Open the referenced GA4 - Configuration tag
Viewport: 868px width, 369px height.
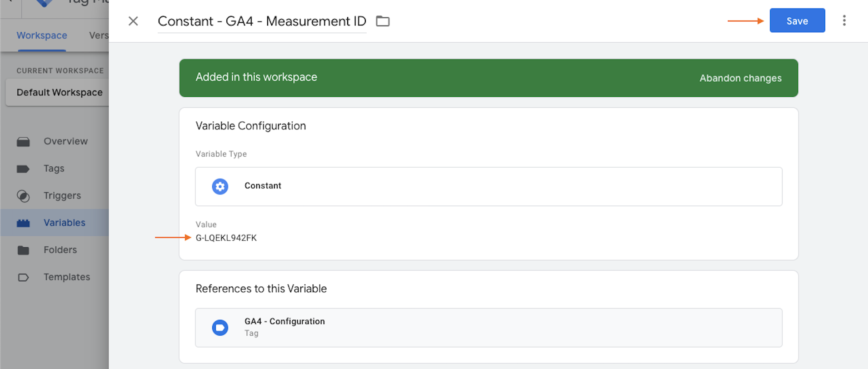pos(488,328)
